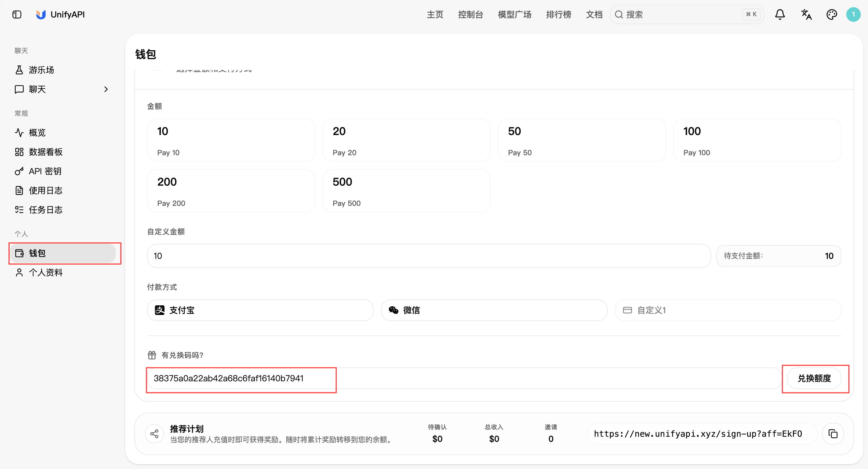Pay with 支付宝 Alipay
The width and height of the screenshot is (868, 469).
click(260, 310)
